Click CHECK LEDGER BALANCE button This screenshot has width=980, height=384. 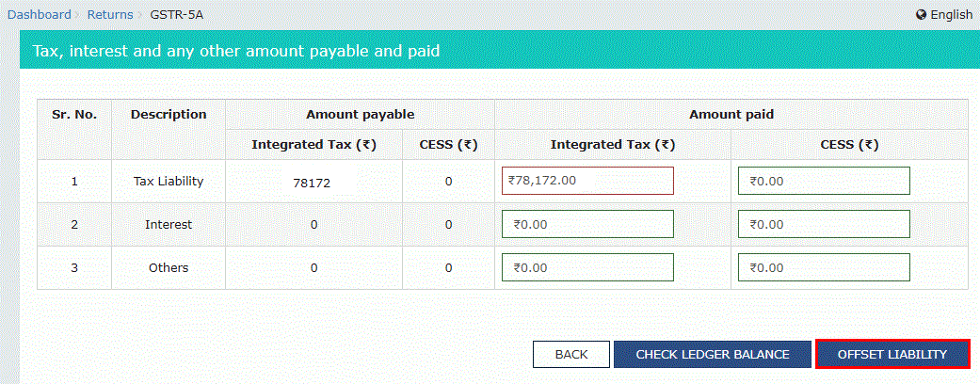(x=712, y=354)
